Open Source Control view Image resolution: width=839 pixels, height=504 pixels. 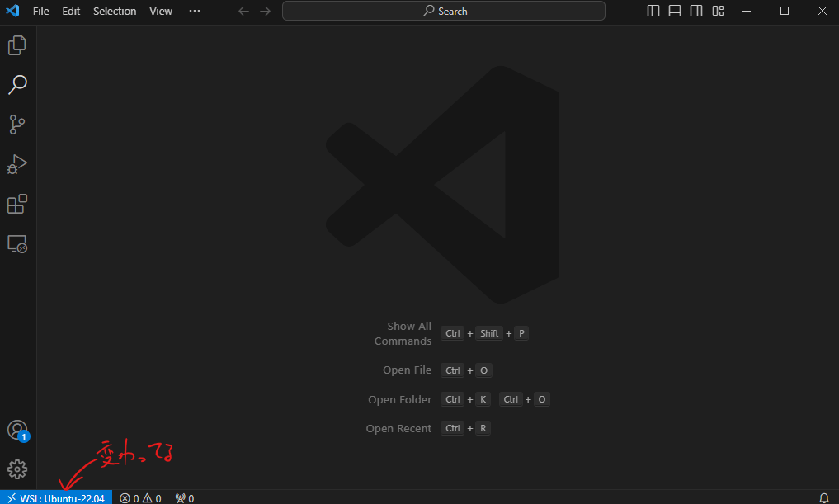tap(17, 124)
